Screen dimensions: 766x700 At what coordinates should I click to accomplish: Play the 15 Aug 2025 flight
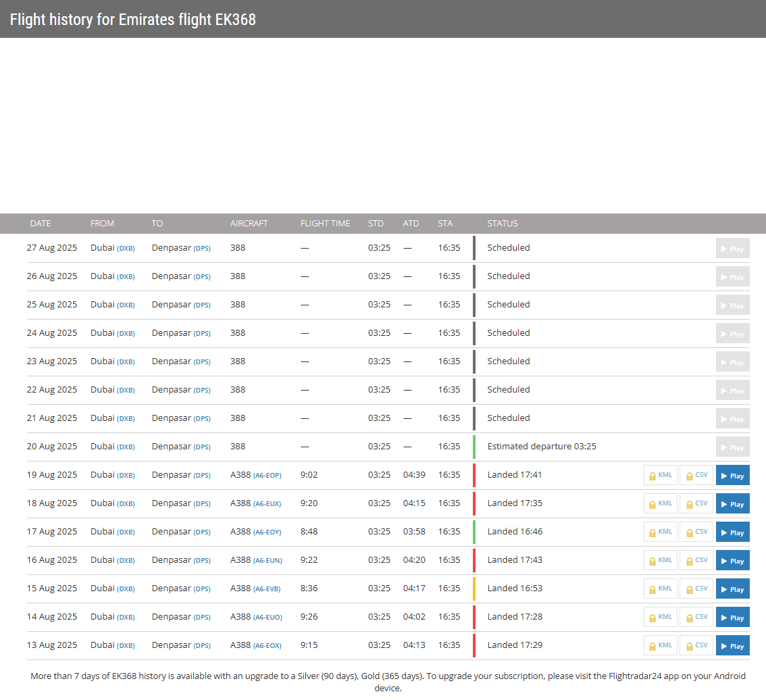tap(732, 589)
